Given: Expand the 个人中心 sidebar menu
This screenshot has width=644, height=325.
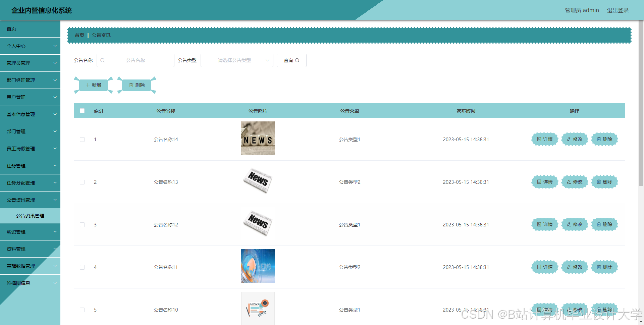Looking at the screenshot, I should [30, 46].
